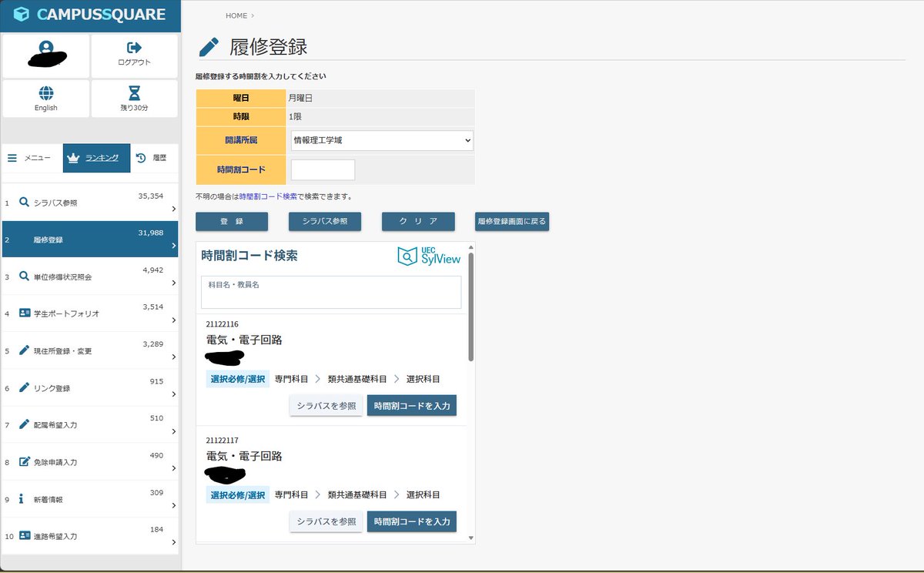Click the クリア button
This screenshot has height=573, width=924.
pos(418,221)
